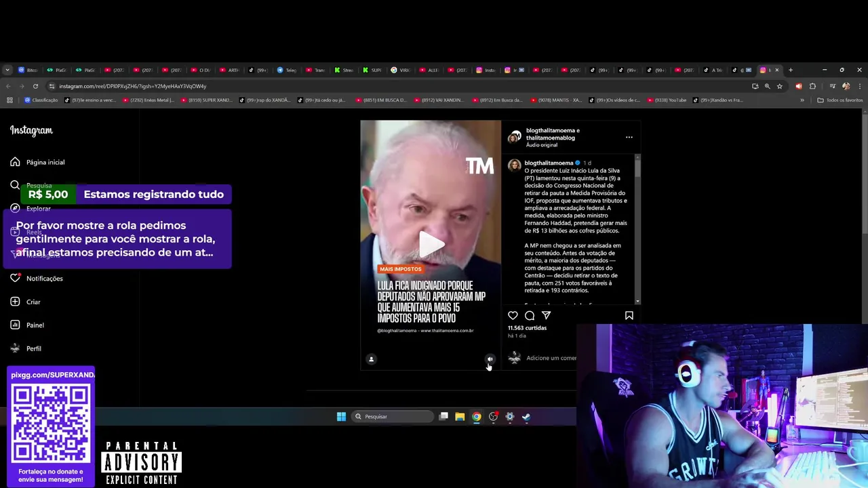
Task: Click the Explorar sidebar entry
Action: point(31,209)
